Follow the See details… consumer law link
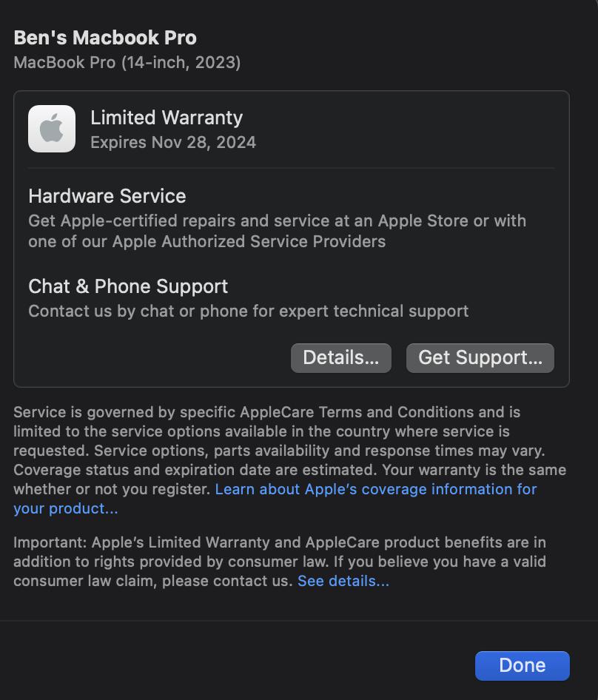Screen dimensions: 598x700 343,581
